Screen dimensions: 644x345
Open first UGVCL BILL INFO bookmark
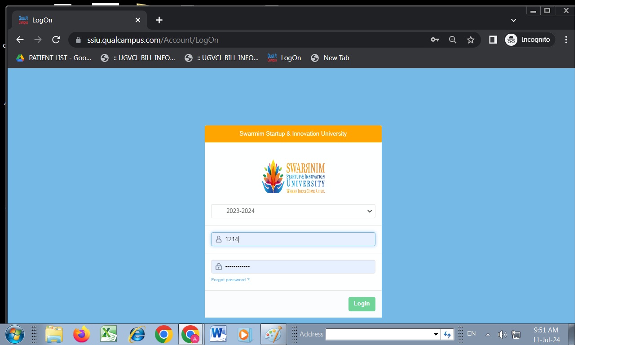coord(138,58)
